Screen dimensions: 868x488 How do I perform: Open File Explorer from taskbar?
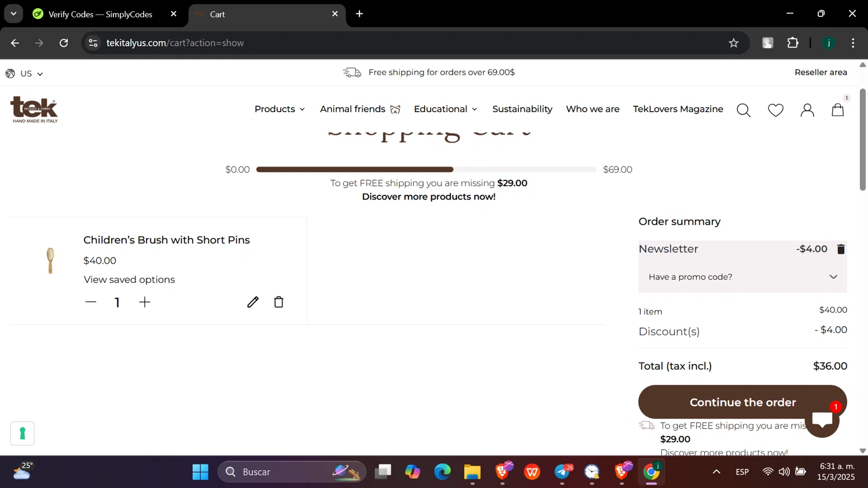[x=472, y=472]
